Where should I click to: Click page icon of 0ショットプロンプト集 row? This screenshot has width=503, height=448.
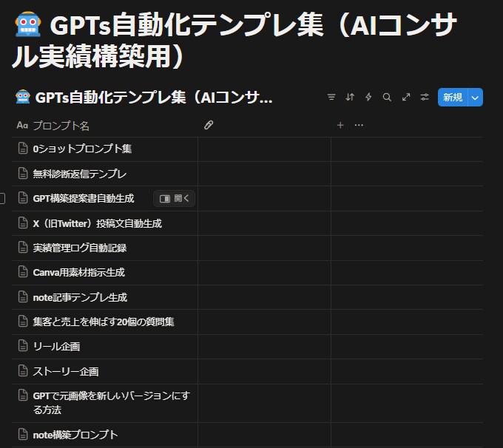click(x=23, y=149)
